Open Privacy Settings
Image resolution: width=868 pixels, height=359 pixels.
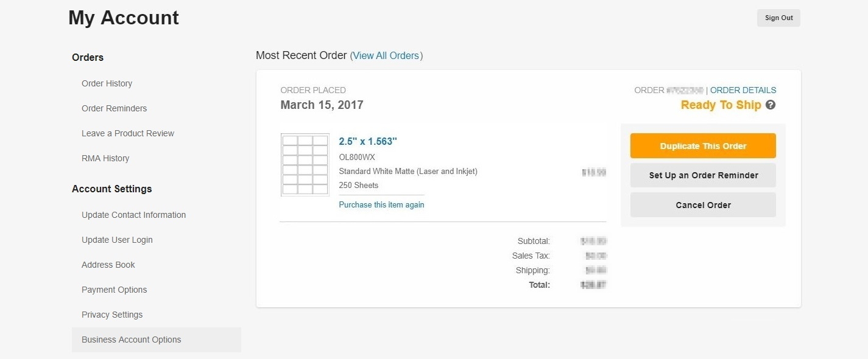pyautogui.click(x=112, y=315)
